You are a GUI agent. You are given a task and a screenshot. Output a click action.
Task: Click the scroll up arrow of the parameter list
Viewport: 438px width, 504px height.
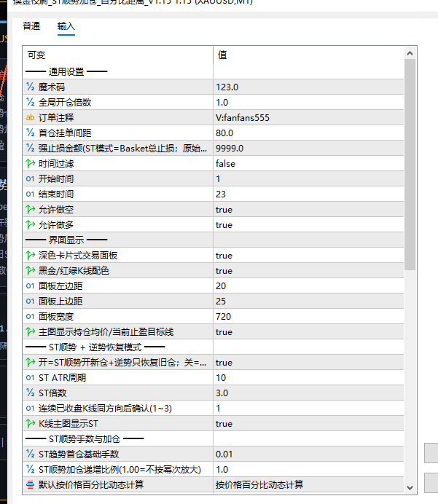[410, 53]
